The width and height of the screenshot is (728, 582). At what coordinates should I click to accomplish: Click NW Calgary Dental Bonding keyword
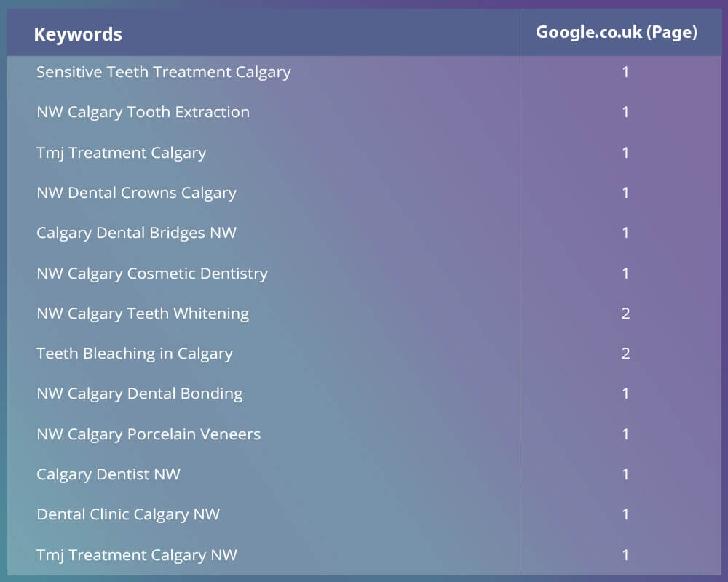tap(140, 394)
